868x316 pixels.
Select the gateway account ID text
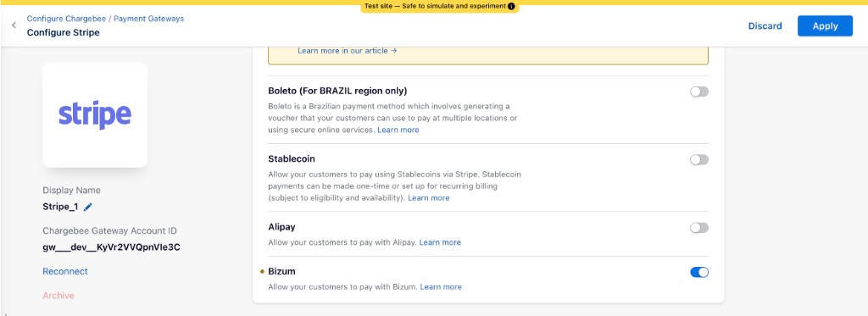pos(111,247)
